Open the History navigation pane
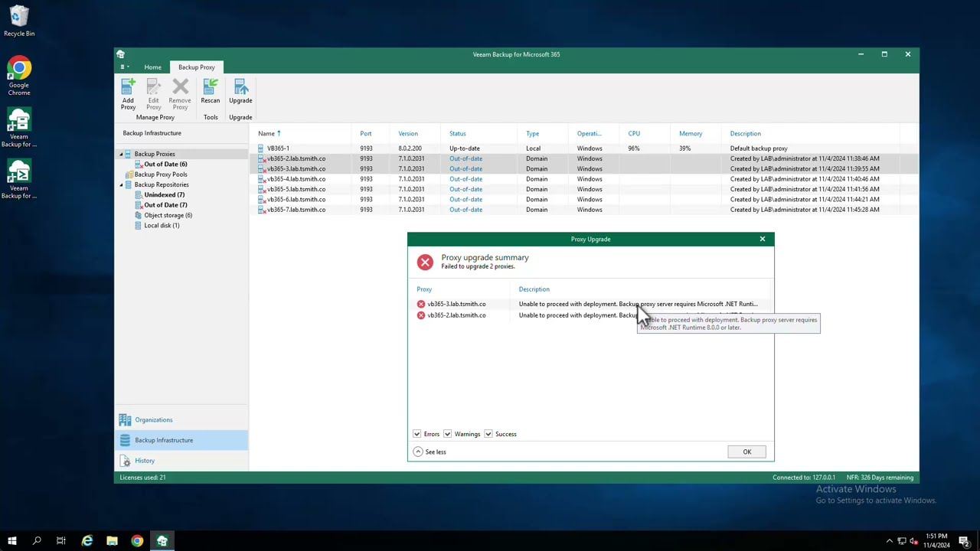This screenshot has height=551, width=980. point(181,461)
